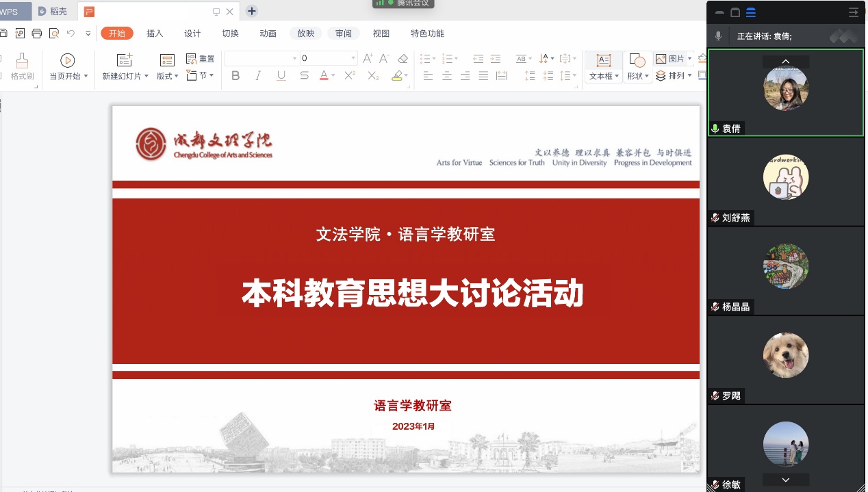The width and height of the screenshot is (868, 492).
Task: Click the print icon in quick access toolbar
Action: (x=37, y=33)
